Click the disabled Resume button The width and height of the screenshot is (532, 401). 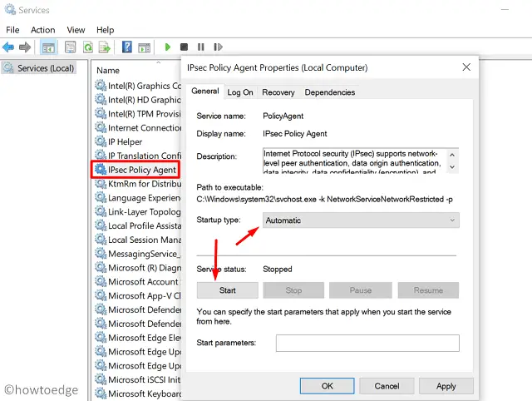[429, 290]
